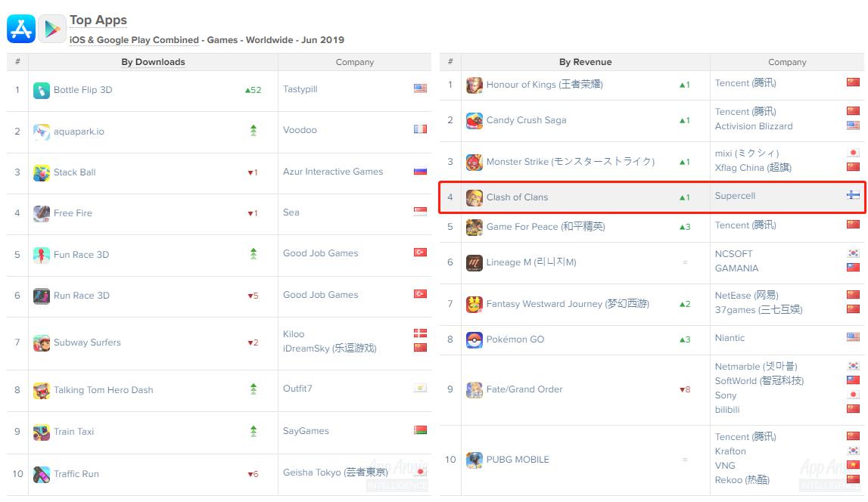
Task: Click the Fun Race 3D app icon
Action: (x=42, y=255)
